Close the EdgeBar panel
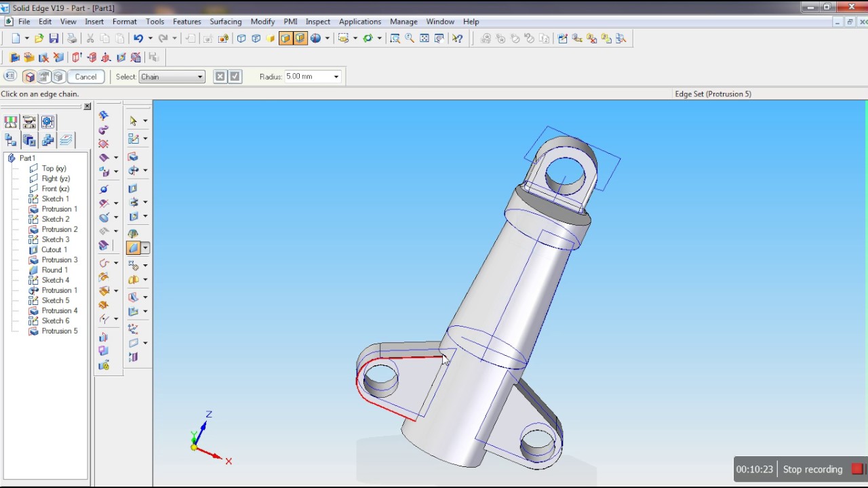The image size is (868, 488). pyautogui.click(x=87, y=106)
